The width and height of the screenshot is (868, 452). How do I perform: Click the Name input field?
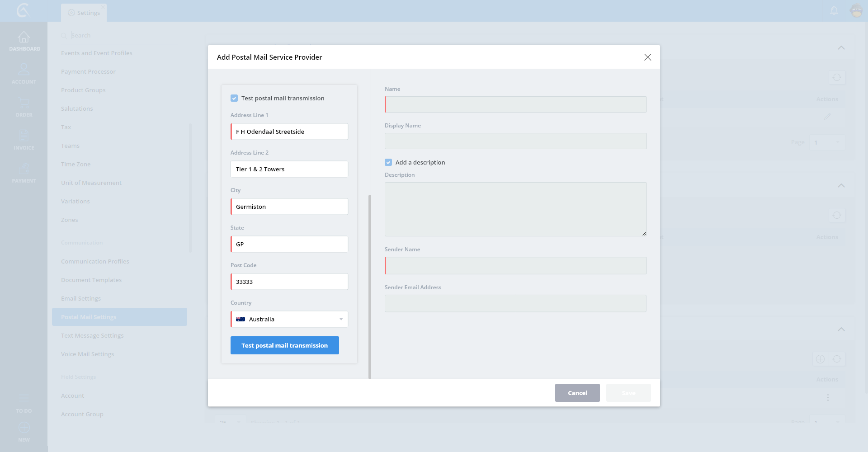point(516,104)
